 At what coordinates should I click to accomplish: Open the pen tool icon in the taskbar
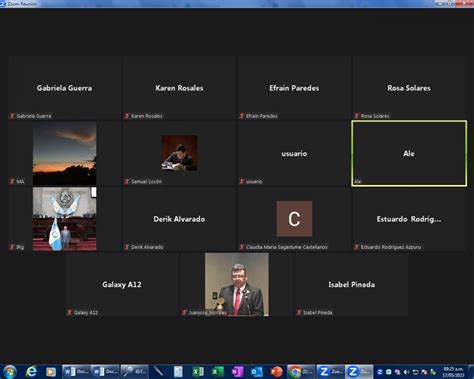(x=158, y=372)
